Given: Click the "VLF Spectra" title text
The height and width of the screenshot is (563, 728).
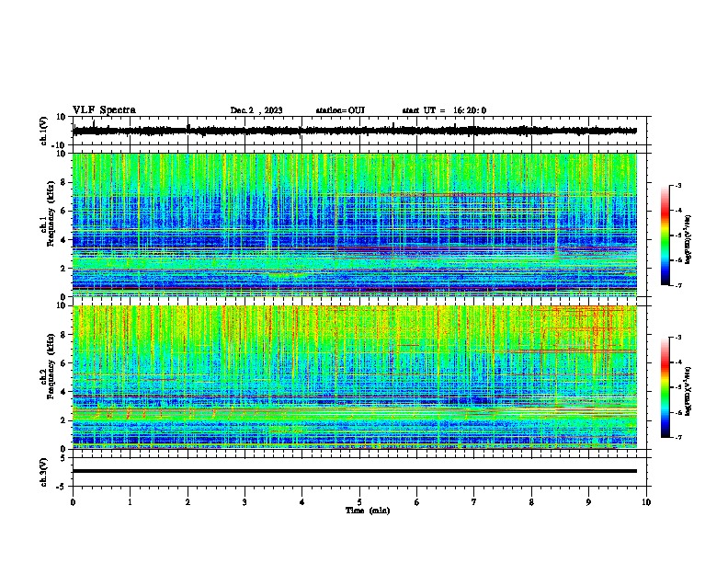Looking at the screenshot, I should 104,110.
